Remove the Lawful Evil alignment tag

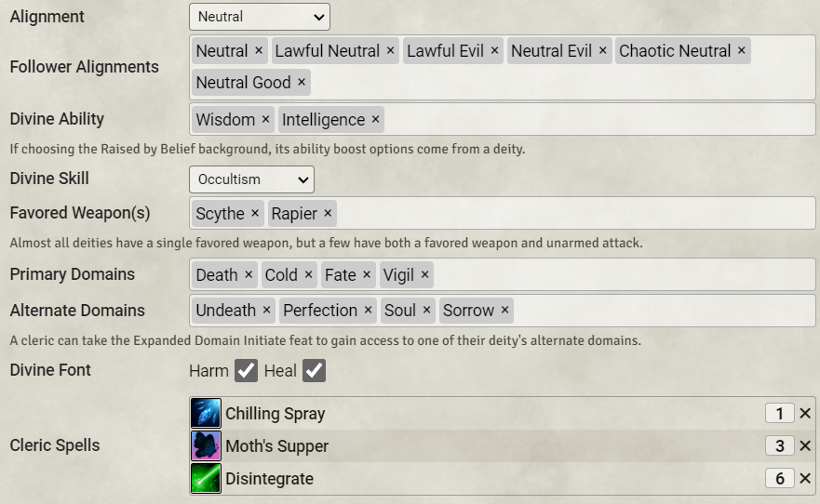[494, 51]
